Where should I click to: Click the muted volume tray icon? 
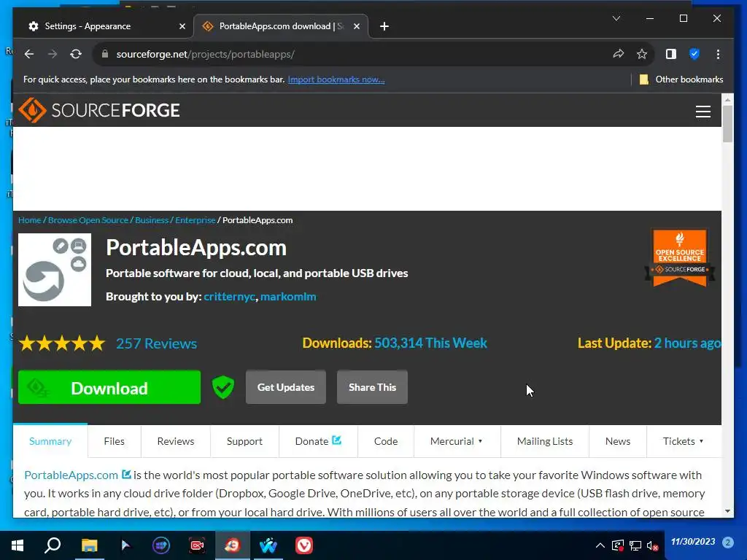click(652, 545)
